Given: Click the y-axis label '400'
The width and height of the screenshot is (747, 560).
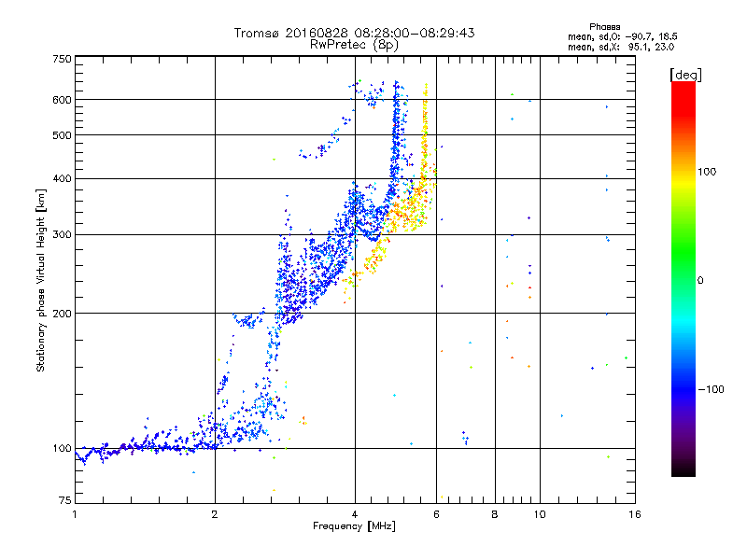Looking at the screenshot, I should (62, 179).
